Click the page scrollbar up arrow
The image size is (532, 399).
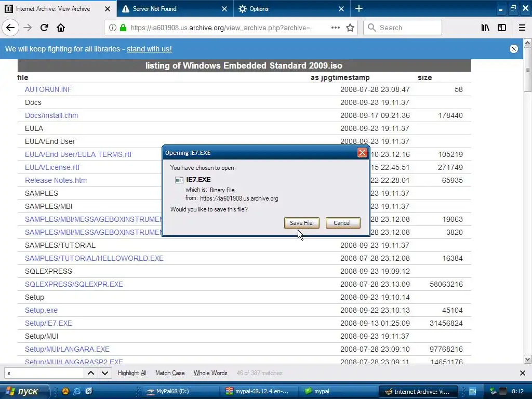tap(528, 43)
